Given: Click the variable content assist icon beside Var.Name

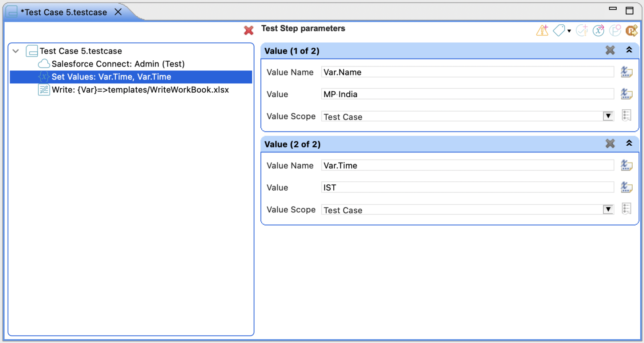Looking at the screenshot, I should point(626,72).
